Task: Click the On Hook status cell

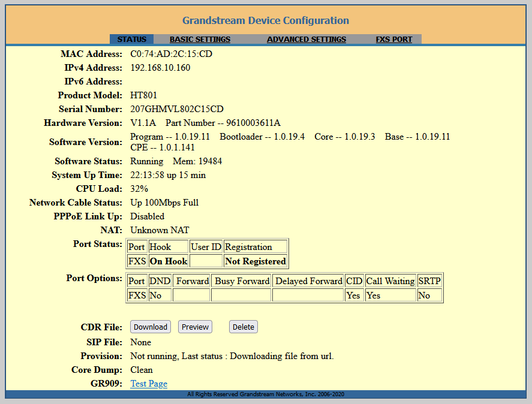Action: point(168,261)
